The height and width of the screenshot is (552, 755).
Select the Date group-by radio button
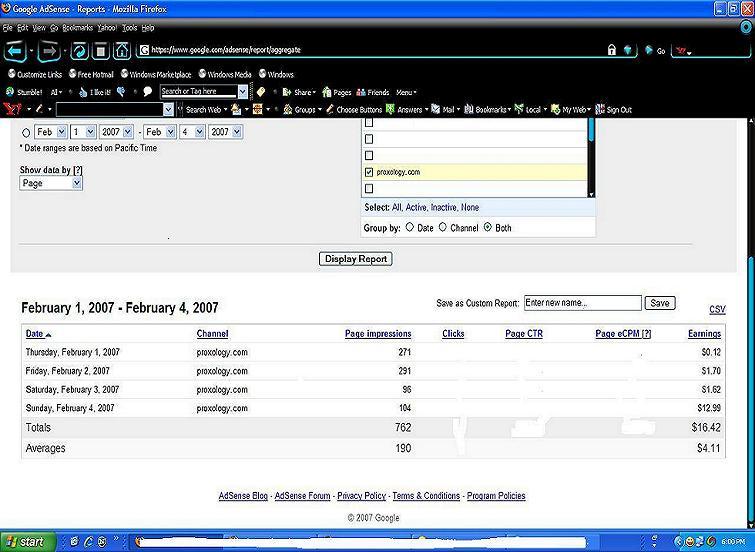pyautogui.click(x=410, y=228)
